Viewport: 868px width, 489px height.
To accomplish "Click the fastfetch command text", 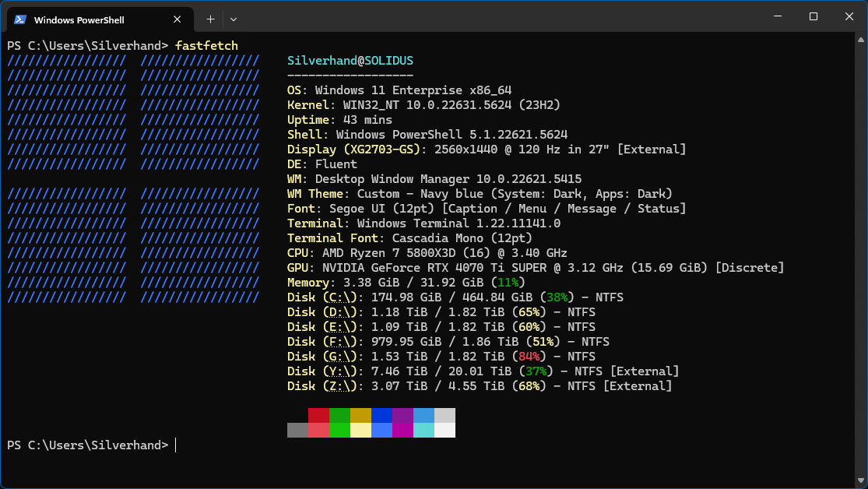I will [206, 45].
